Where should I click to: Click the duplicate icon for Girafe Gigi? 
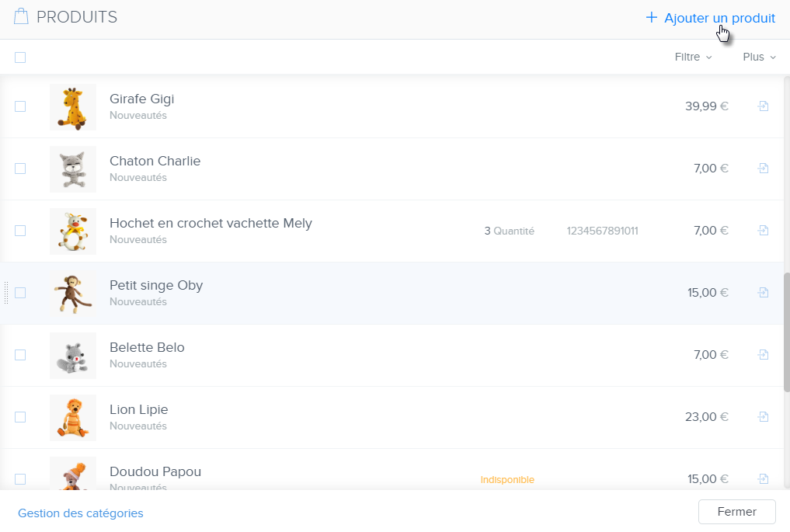tap(763, 106)
